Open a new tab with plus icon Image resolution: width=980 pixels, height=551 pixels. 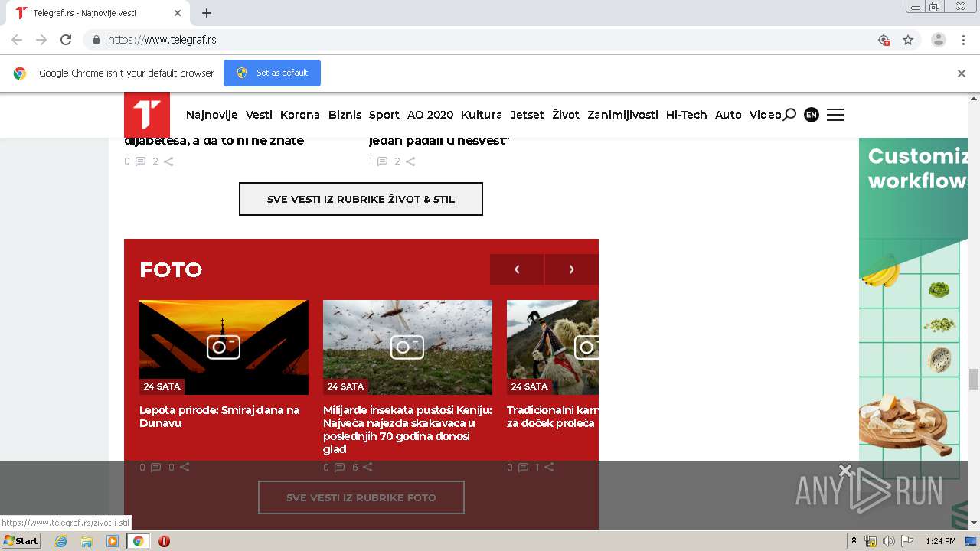coord(207,13)
